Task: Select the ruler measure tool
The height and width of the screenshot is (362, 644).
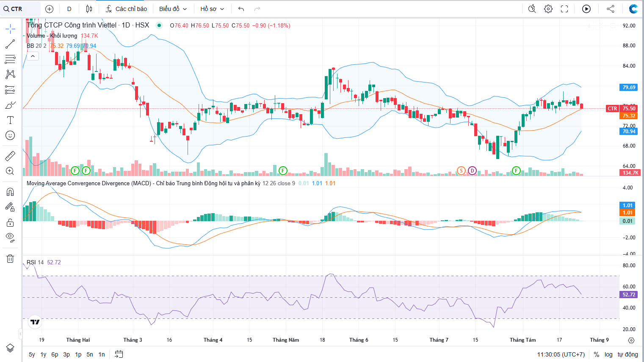Action: click(10, 156)
